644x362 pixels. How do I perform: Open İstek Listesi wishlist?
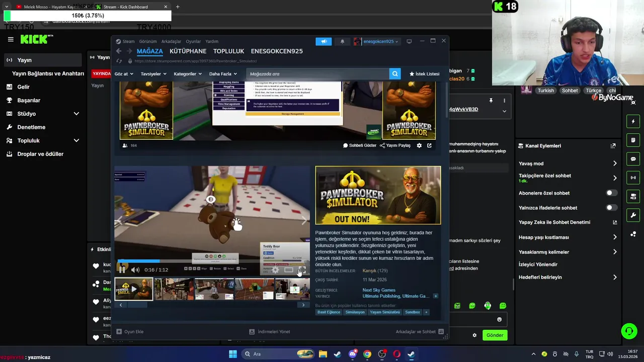[x=424, y=74]
